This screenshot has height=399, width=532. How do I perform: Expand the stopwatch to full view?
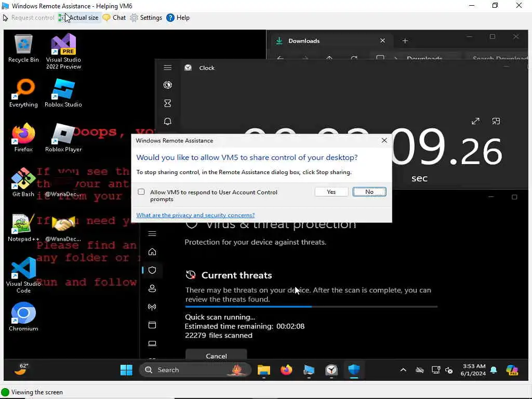pos(475,121)
